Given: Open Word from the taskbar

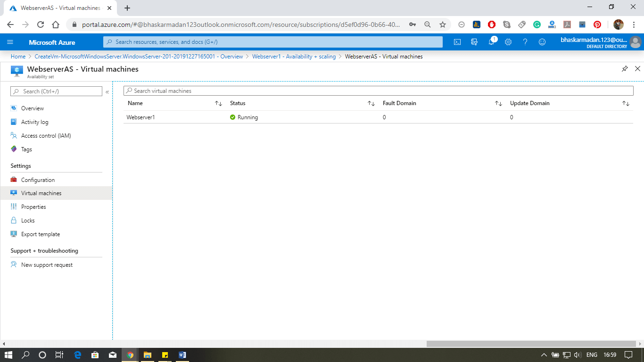Looking at the screenshot, I should [182, 355].
